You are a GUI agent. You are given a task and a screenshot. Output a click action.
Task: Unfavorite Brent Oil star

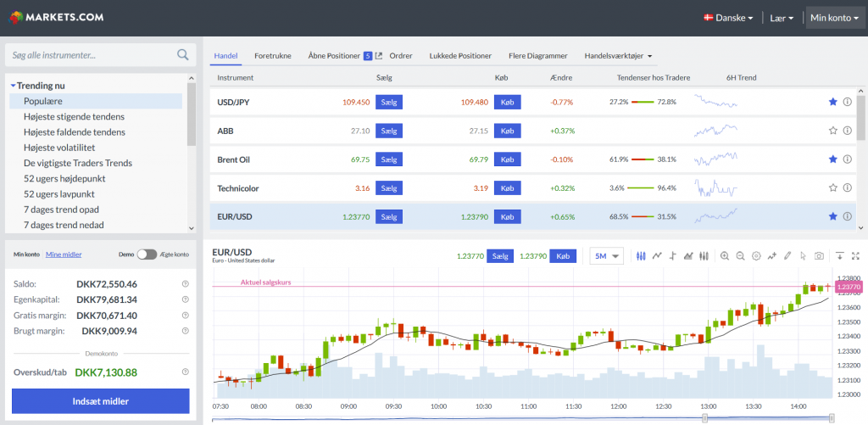tap(832, 159)
